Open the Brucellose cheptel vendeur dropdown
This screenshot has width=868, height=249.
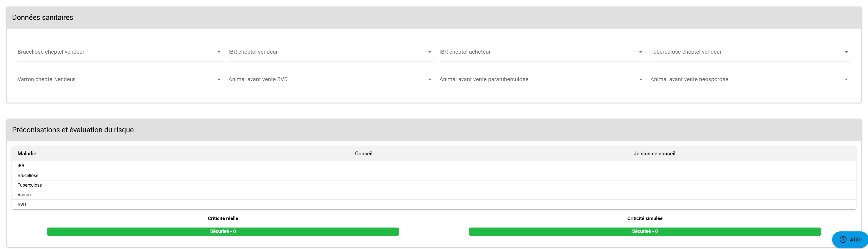point(120,52)
